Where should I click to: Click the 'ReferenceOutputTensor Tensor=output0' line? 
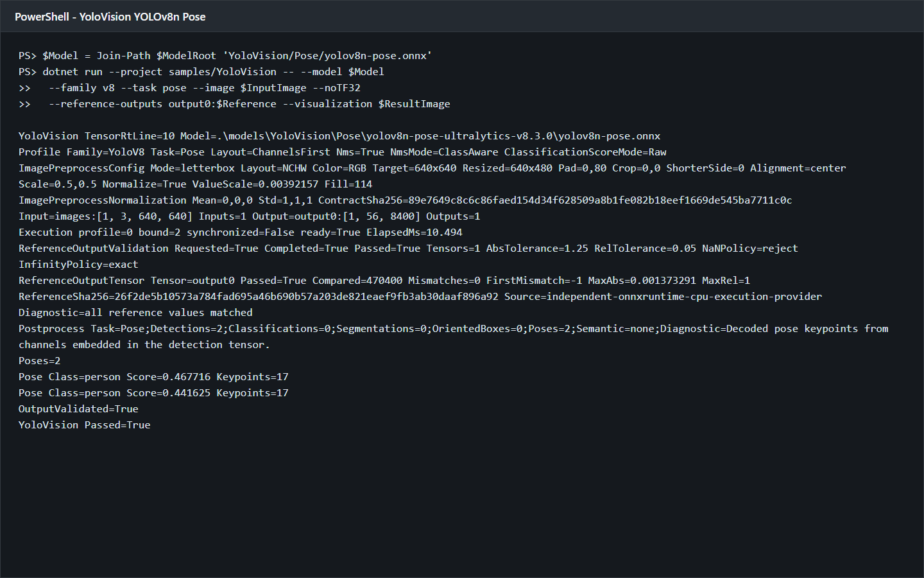click(x=384, y=281)
